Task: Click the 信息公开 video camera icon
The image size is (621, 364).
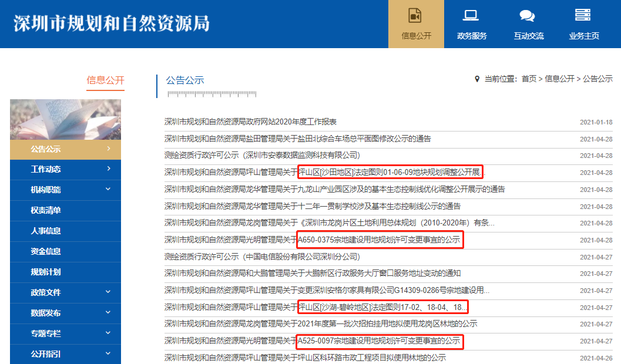Action: click(415, 15)
